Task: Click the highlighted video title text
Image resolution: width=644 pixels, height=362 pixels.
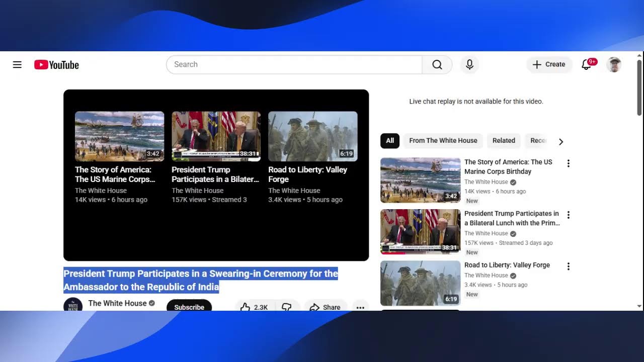Action: click(x=201, y=280)
